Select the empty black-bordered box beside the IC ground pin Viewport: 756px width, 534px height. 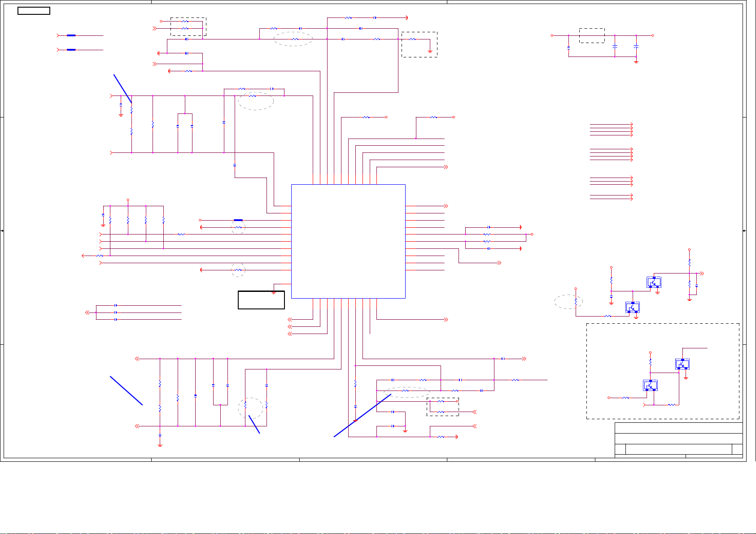coord(261,300)
